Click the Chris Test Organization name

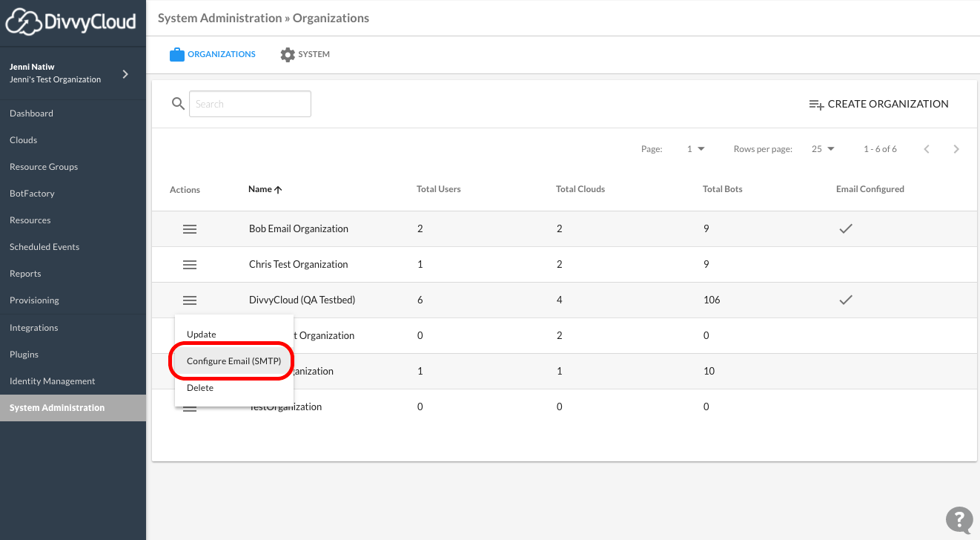click(x=298, y=265)
